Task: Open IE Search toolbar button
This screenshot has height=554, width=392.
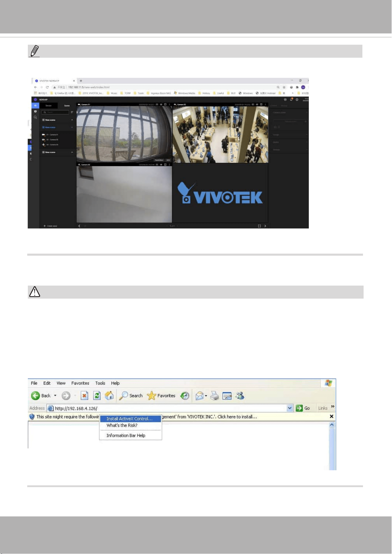Action: pos(131,396)
